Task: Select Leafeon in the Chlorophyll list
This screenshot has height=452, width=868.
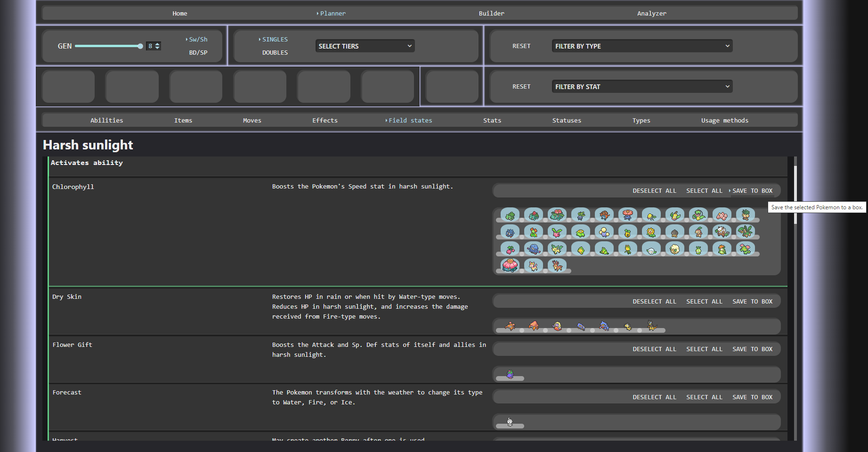Action: click(x=557, y=248)
